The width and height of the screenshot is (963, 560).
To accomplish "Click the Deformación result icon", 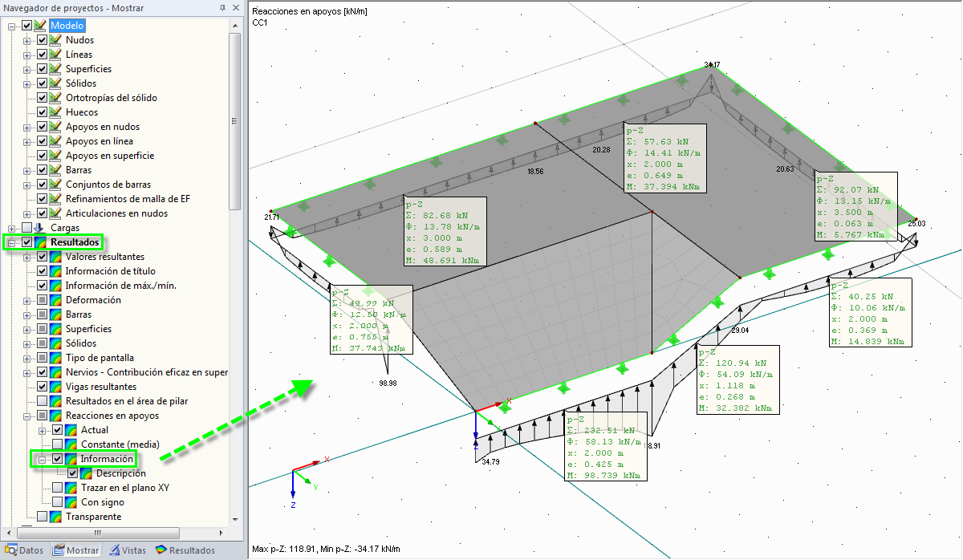I will click(55, 300).
